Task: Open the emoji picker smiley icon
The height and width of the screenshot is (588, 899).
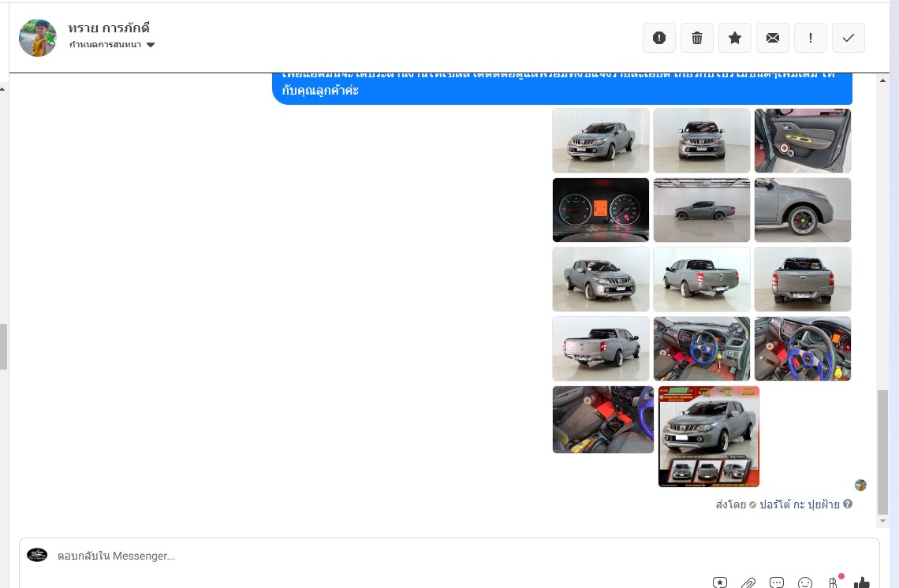Action: (x=805, y=583)
